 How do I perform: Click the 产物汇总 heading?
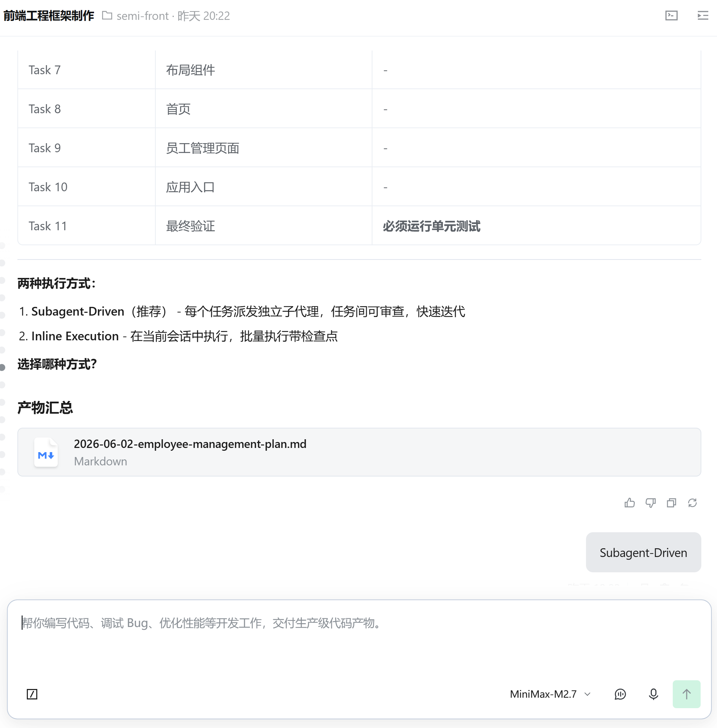(x=45, y=408)
